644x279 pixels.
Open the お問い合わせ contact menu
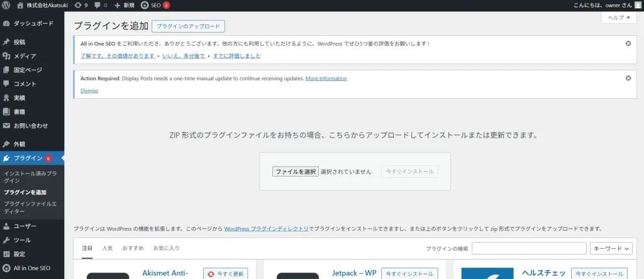click(30, 125)
